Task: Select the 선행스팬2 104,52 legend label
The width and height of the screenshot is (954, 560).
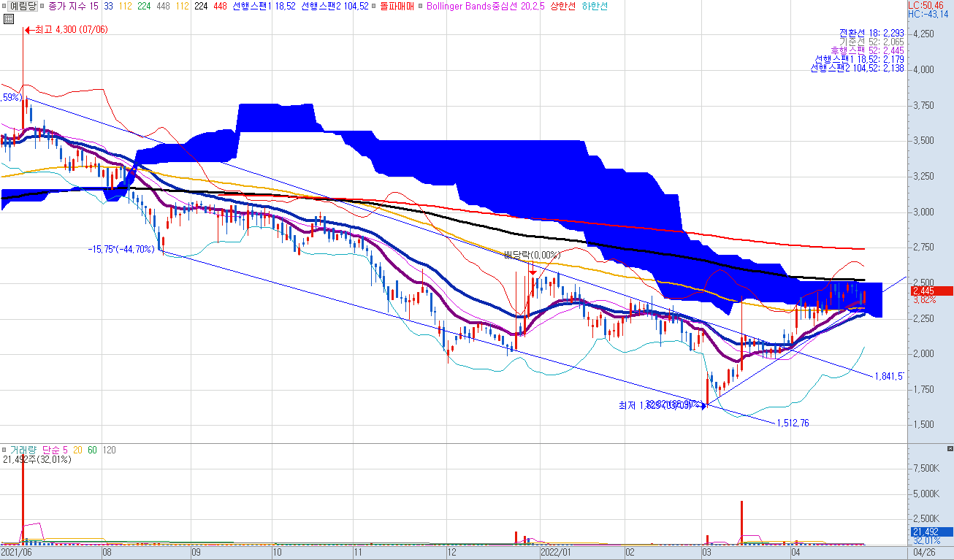Action: pyautogui.click(x=335, y=6)
